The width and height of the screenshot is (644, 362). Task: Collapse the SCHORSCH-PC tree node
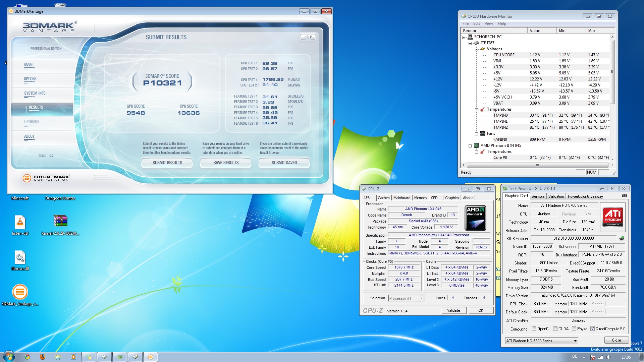coord(464,37)
